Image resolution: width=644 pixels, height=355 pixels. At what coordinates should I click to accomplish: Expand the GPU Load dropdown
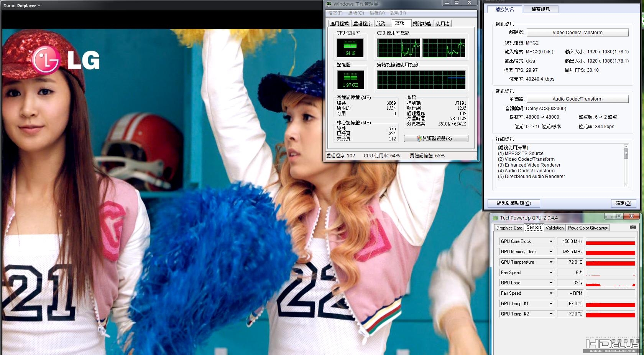[x=551, y=283]
